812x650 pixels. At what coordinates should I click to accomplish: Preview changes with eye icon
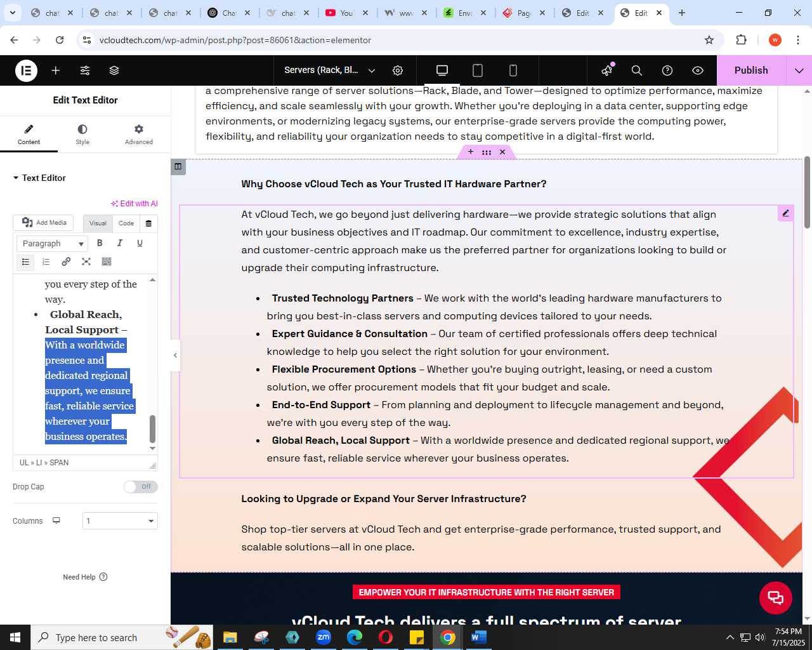[x=698, y=70]
